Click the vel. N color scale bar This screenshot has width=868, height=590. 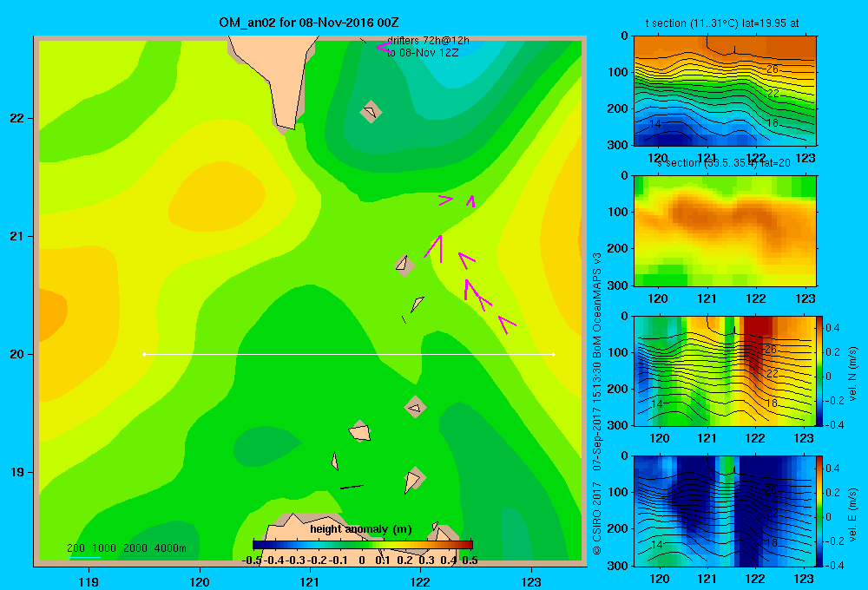click(819, 370)
